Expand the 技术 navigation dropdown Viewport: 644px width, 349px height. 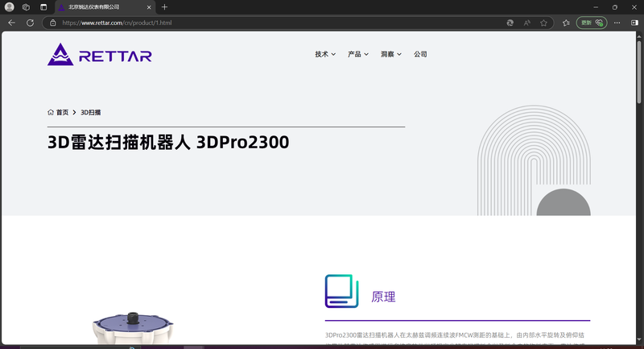tap(325, 54)
